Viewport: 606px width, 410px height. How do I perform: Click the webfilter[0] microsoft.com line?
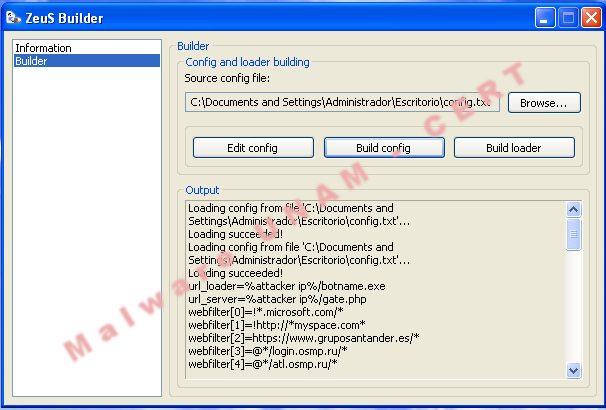(x=266, y=312)
